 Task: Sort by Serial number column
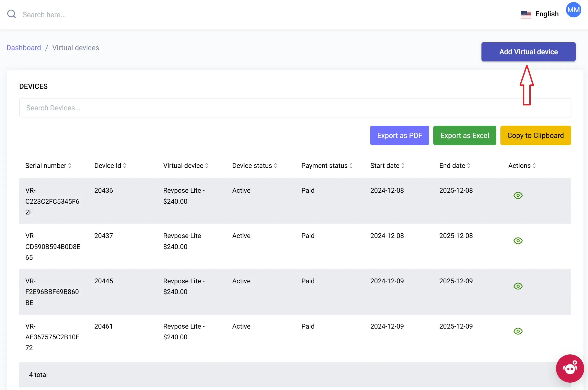(x=48, y=166)
